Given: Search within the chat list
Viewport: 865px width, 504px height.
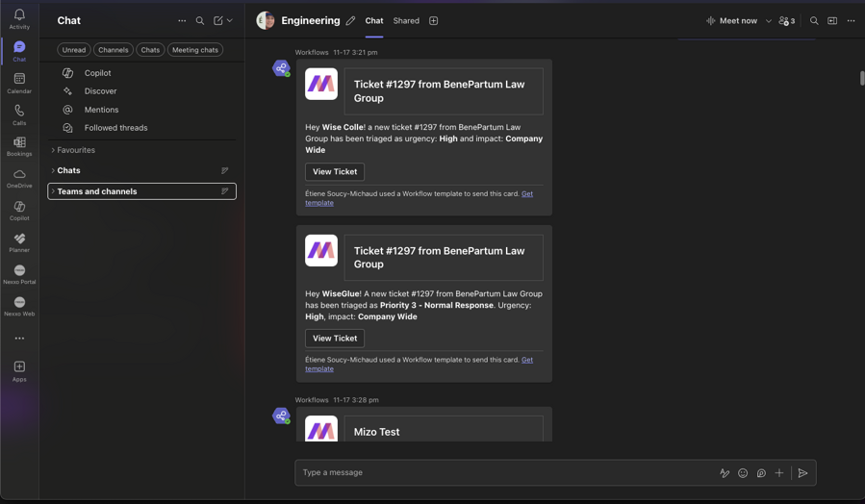Looking at the screenshot, I should coord(200,20).
